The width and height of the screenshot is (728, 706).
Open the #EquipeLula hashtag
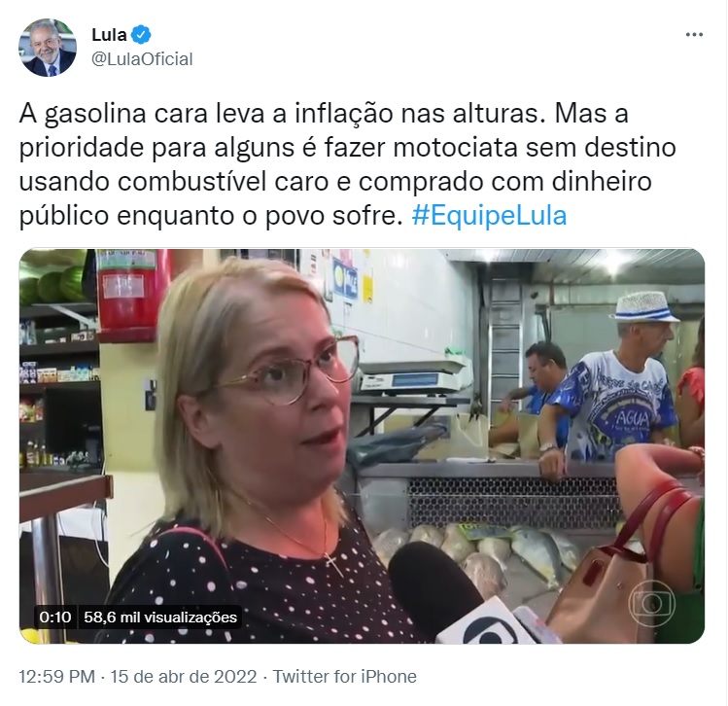489,216
